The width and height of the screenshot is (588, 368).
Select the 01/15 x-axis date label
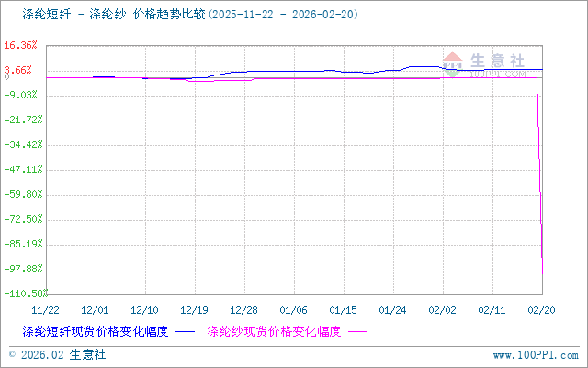click(343, 310)
